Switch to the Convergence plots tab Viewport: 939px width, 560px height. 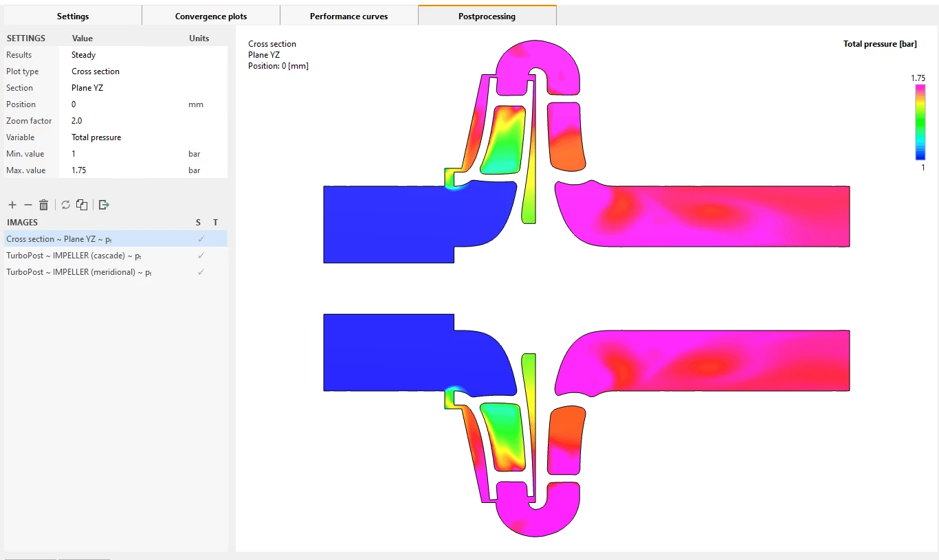pos(211,16)
